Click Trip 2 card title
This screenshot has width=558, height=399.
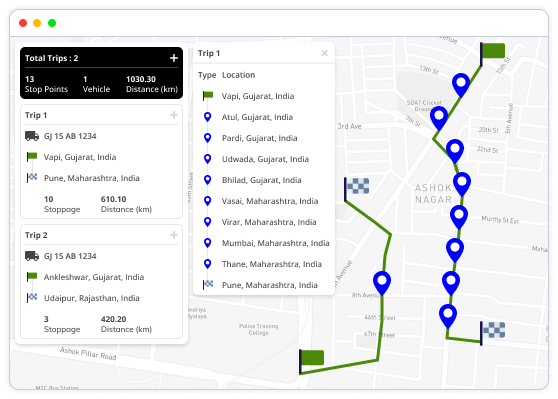point(36,235)
